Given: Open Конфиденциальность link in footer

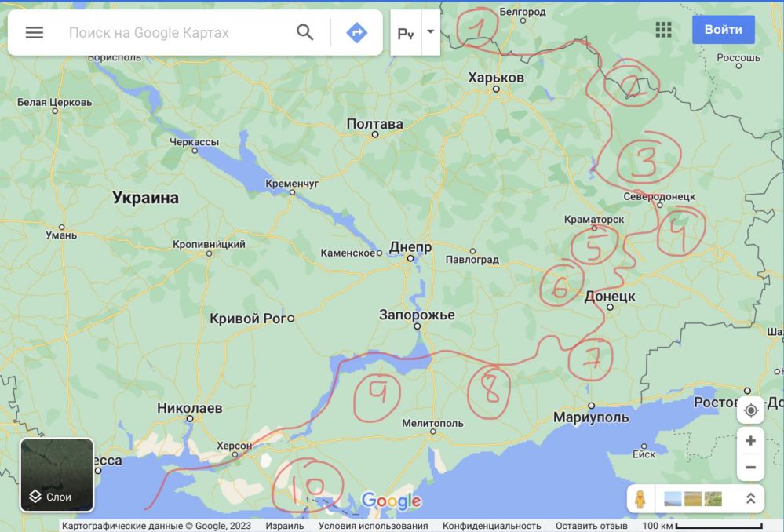Looking at the screenshot, I should click(491, 526).
